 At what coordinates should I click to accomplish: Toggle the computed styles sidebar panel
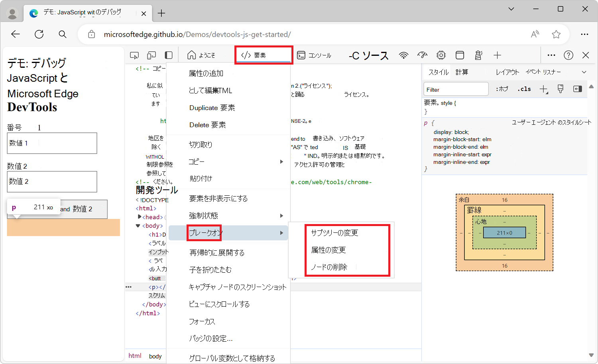tap(462, 72)
